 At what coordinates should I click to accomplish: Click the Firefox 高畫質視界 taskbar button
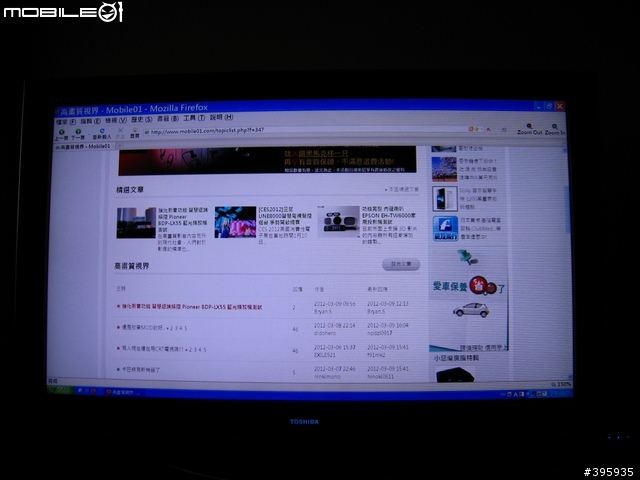point(123,392)
